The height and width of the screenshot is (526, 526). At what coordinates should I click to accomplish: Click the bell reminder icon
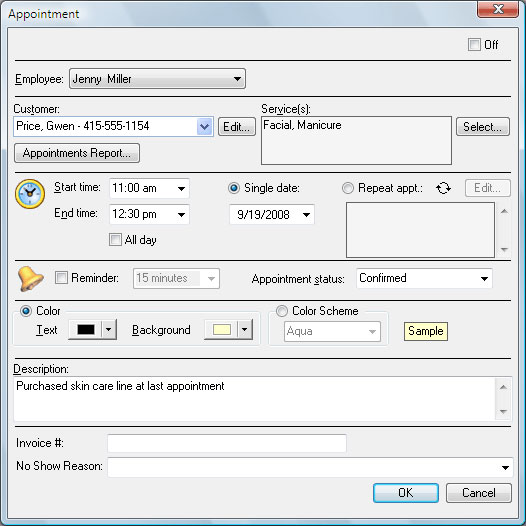[x=30, y=278]
